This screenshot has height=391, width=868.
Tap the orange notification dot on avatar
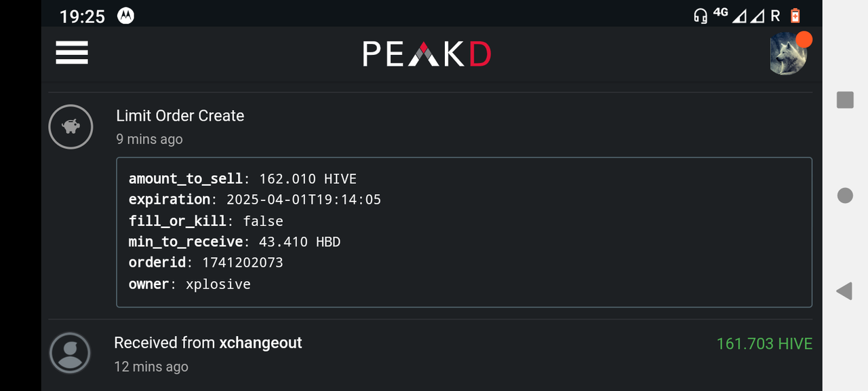pyautogui.click(x=804, y=39)
